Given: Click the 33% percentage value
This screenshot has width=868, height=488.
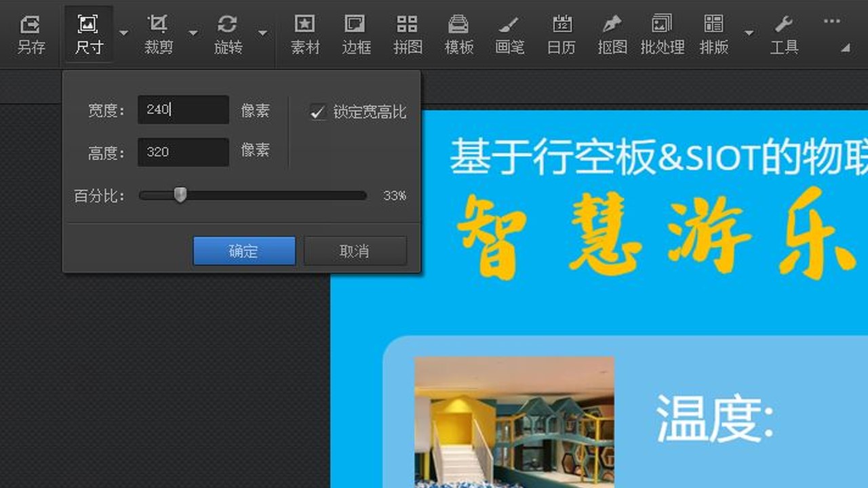Looking at the screenshot, I should coord(395,196).
